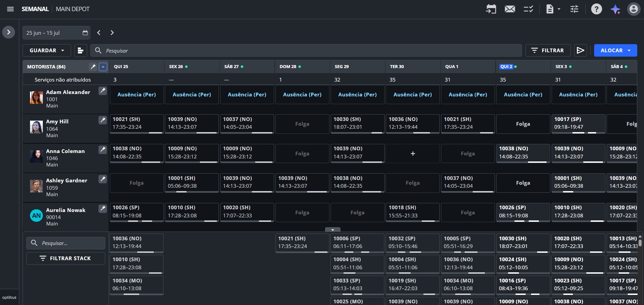The image size is (644, 305).
Task: Open the task checklist icon
Action: [x=528, y=9]
